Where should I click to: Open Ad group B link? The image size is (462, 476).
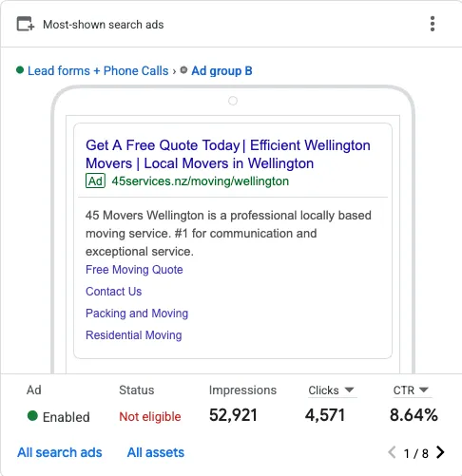point(221,70)
